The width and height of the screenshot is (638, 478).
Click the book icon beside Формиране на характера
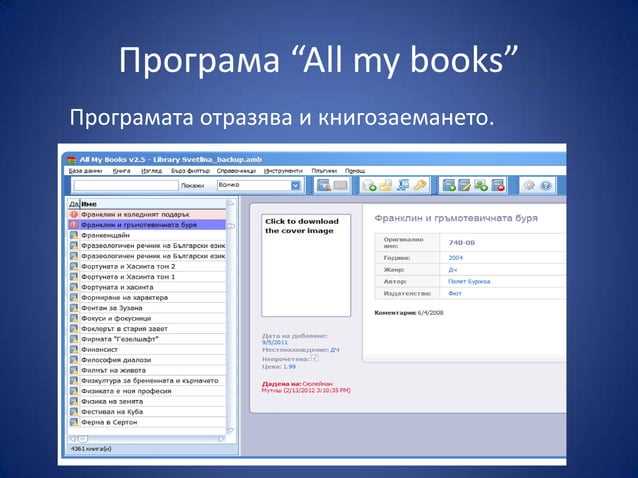pyautogui.click(x=74, y=297)
